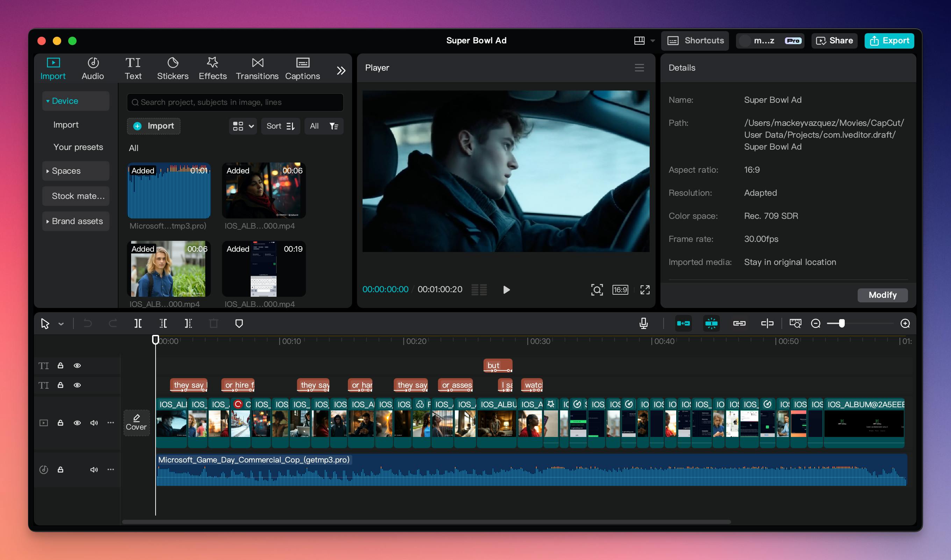Lock the upper text track
This screenshot has height=560, width=951.
coord(60,365)
